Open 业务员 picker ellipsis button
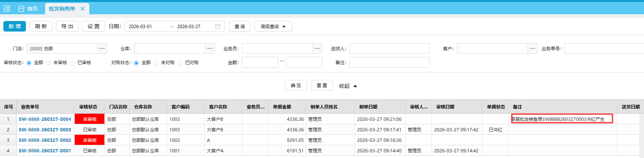Image resolution: width=644 pixels, height=158 pixels. [x=317, y=48]
